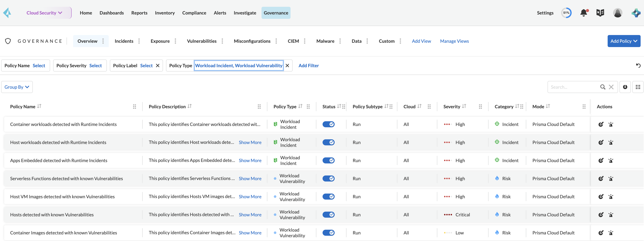Screen dimensions: 644x241
Task: Remove the Policy Label filter
Action: coord(158,66)
